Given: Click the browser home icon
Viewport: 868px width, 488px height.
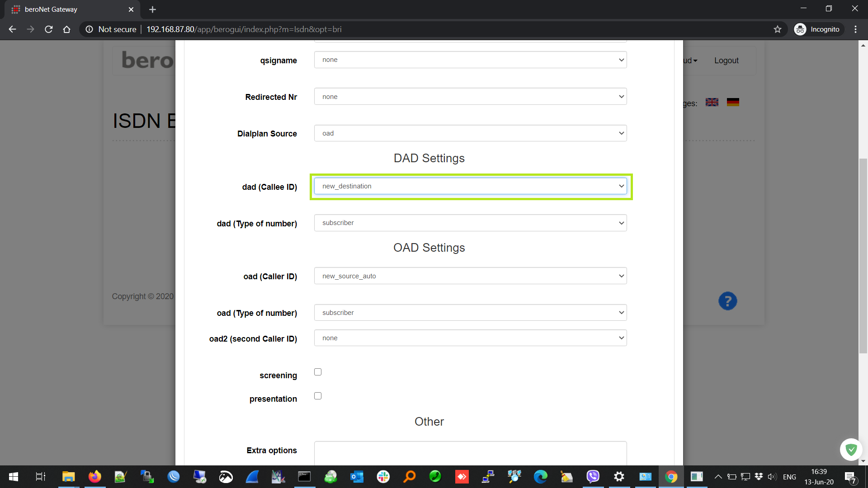Looking at the screenshot, I should 66,29.
